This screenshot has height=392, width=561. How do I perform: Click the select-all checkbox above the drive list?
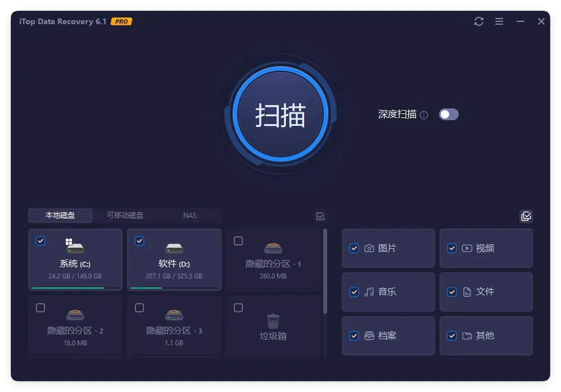[320, 216]
